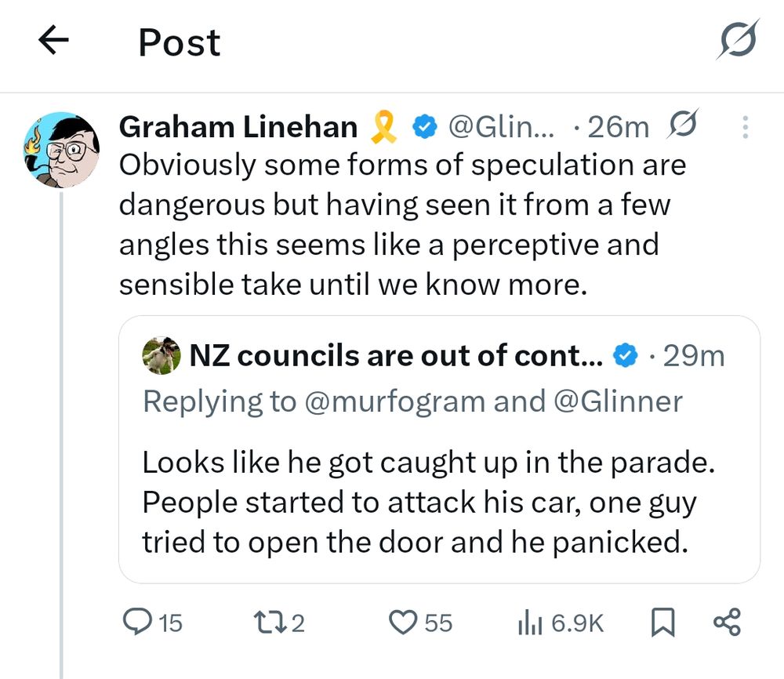
Task: Tap the back arrow
Action: 54,42
